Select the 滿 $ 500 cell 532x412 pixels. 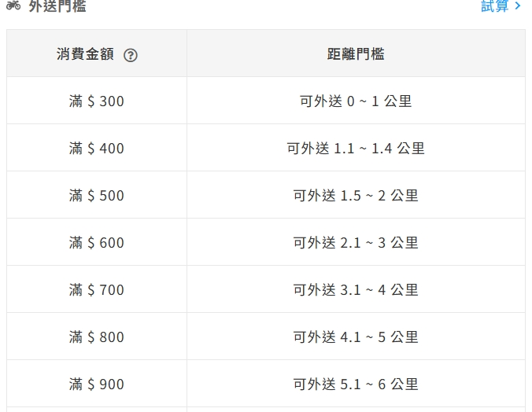click(x=97, y=195)
